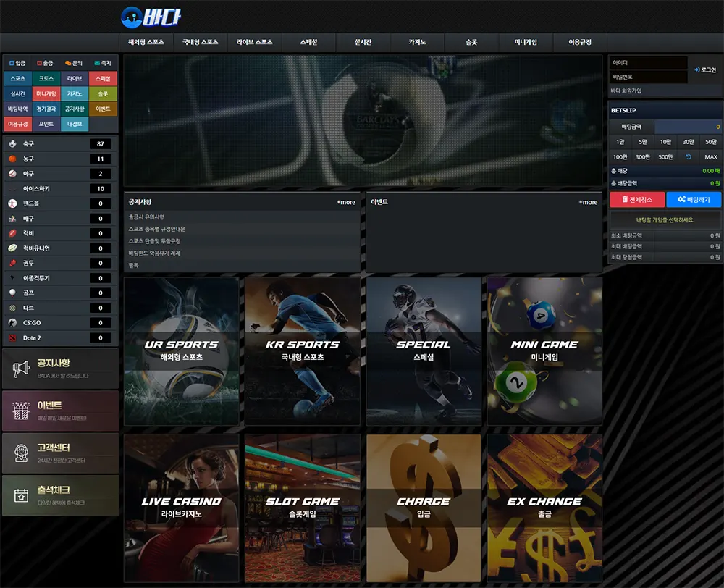Add 100만 to the bet amount
The width and height of the screenshot is (724, 588).
(x=620, y=157)
